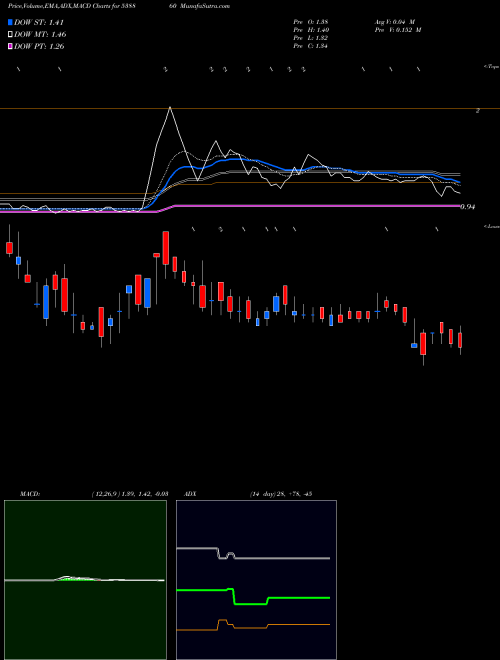Screen dimensions: 500x660
Task: Click the Pre H: 1.40 value
Action: click(x=311, y=30)
